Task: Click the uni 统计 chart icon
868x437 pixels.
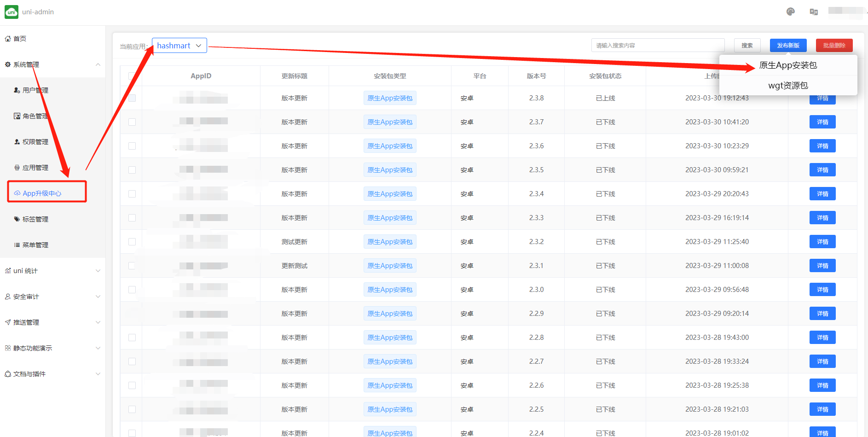Action: point(8,271)
